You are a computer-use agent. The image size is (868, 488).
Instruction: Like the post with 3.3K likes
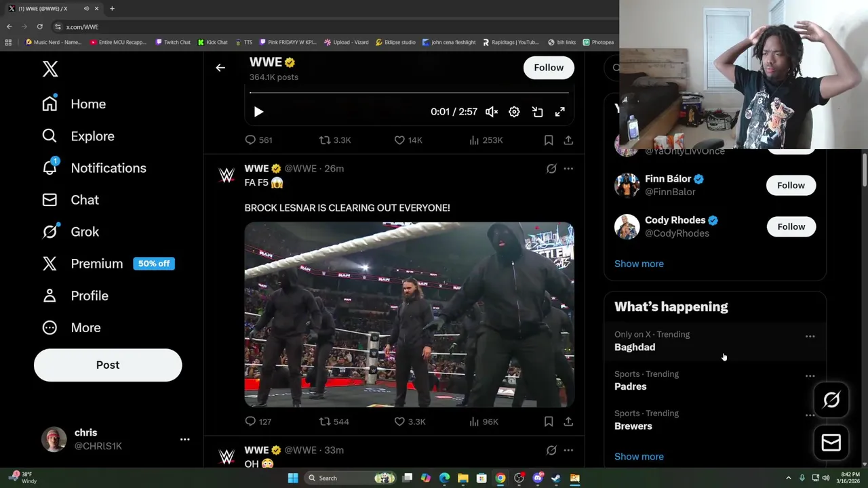pyautogui.click(x=410, y=422)
